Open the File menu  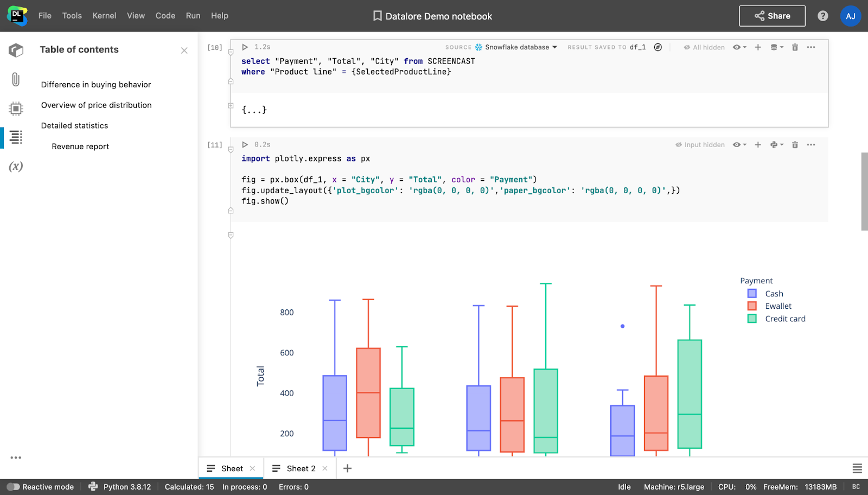click(x=45, y=16)
